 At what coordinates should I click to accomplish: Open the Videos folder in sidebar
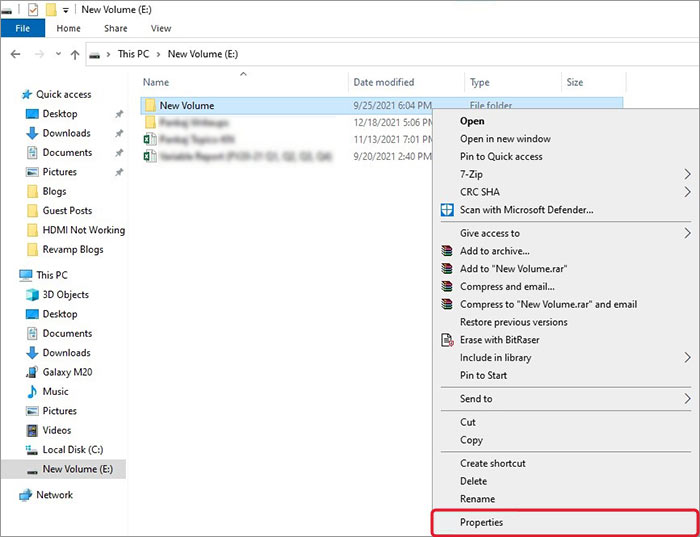pyautogui.click(x=57, y=430)
